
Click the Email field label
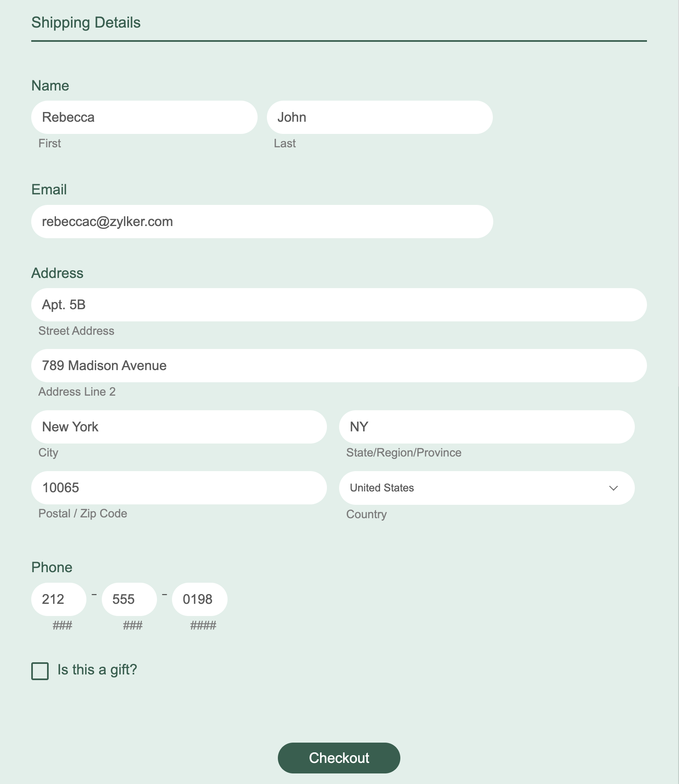click(49, 190)
